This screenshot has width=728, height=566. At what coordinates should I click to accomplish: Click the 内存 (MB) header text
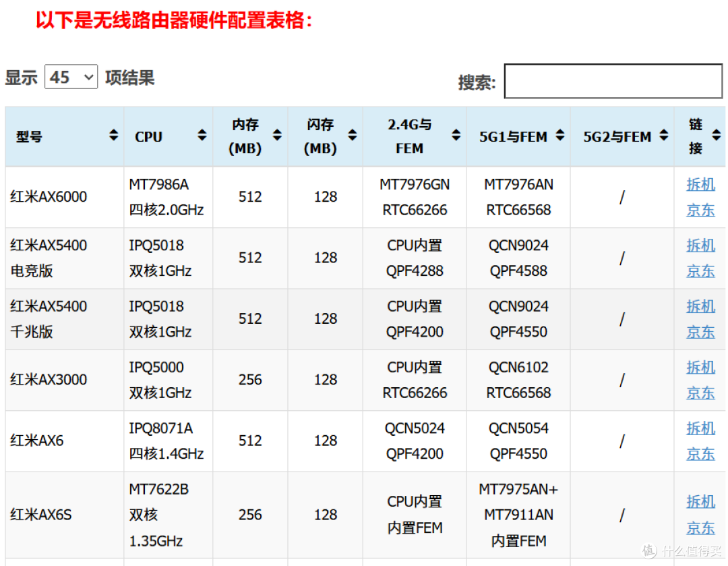(x=245, y=137)
